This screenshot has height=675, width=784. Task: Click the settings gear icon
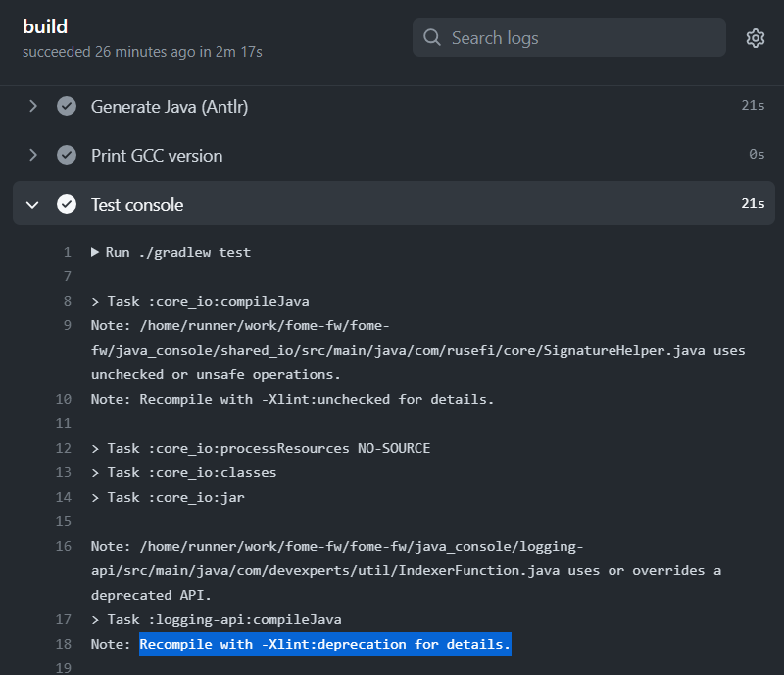pos(755,37)
